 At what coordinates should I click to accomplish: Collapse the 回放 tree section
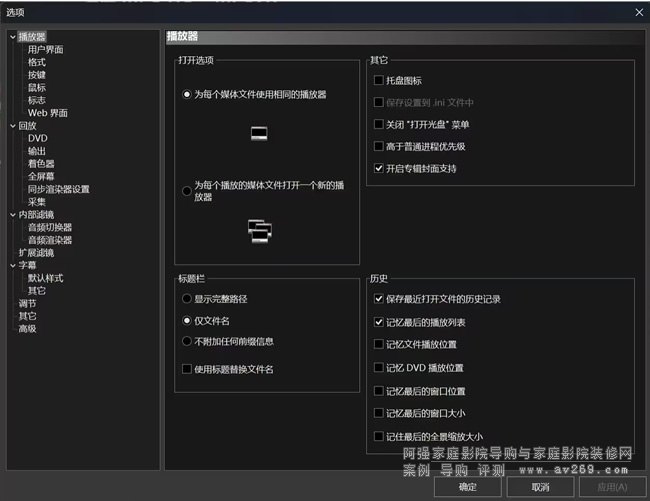pos(12,126)
